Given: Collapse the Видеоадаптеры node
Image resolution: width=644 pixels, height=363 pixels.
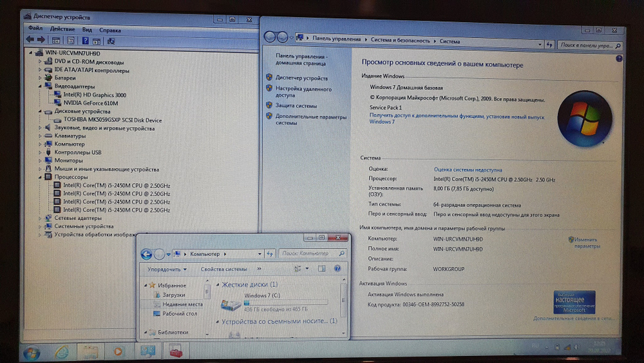Looking at the screenshot, I should (x=40, y=86).
